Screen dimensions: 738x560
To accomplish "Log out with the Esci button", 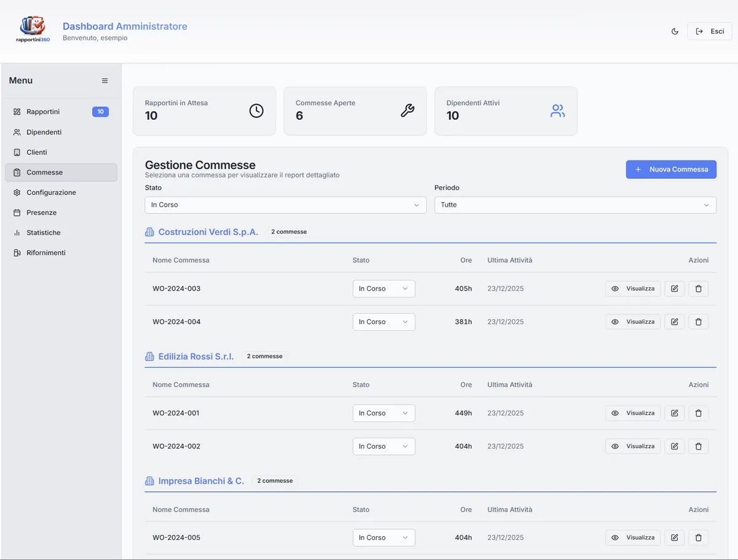I will coord(710,31).
